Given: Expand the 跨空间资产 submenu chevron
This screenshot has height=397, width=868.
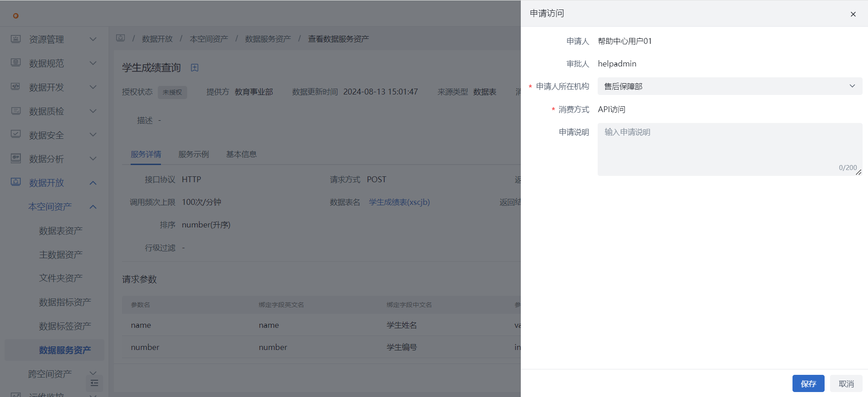Looking at the screenshot, I should coord(93,373).
